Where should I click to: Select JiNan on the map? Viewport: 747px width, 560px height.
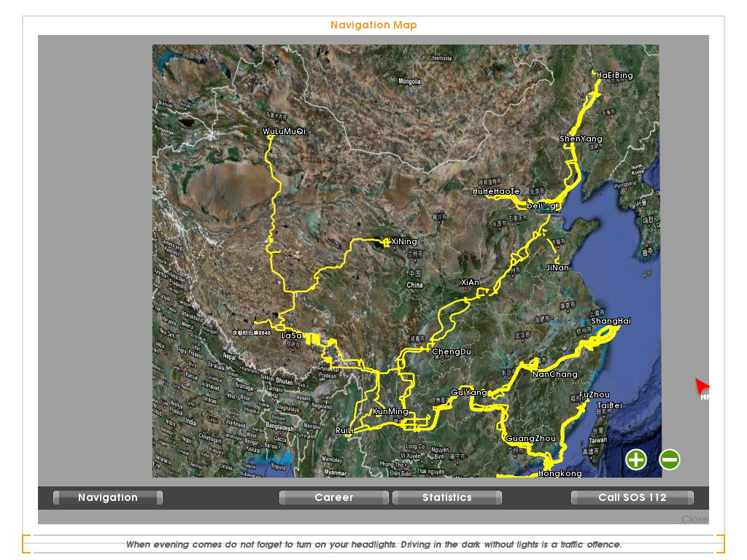pyautogui.click(x=557, y=268)
